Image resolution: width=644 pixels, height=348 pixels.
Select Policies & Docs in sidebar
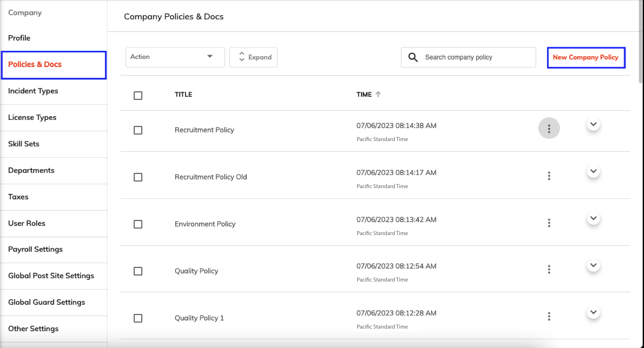pos(54,65)
